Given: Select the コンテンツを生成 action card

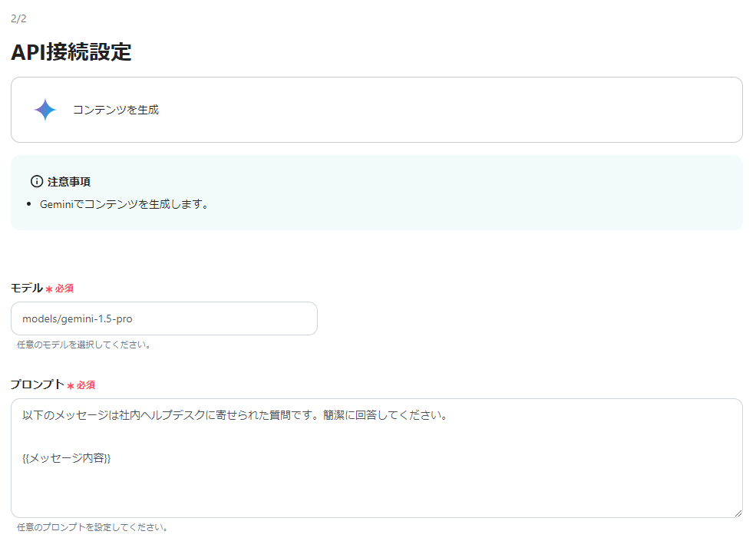Looking at the screenshot, I should pyautogui.click(x=376, y=109).
